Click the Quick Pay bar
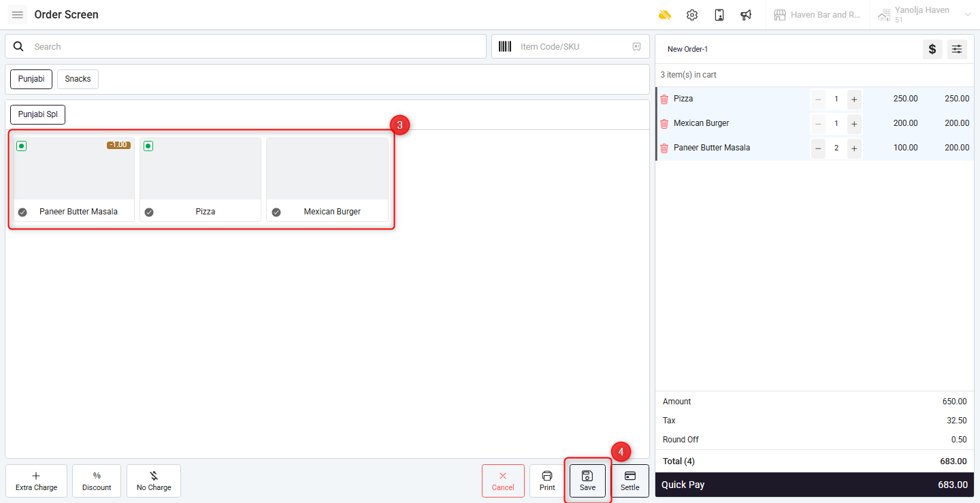 814,485
